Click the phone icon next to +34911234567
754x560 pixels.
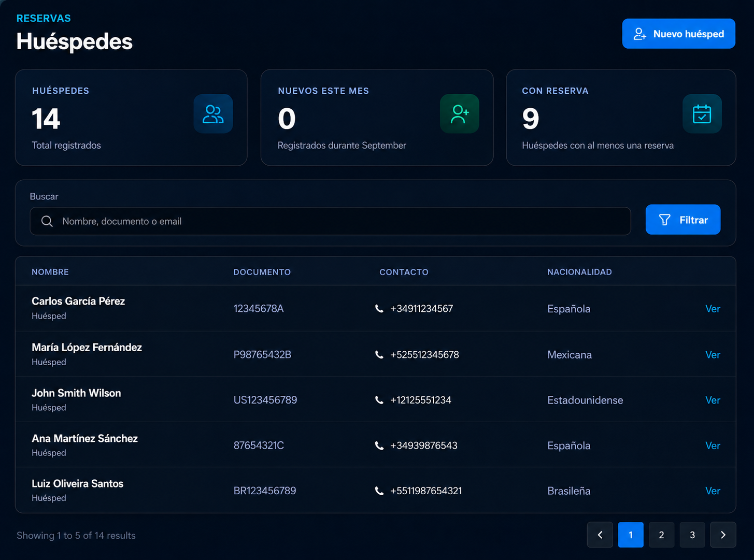tap(379, 309)
